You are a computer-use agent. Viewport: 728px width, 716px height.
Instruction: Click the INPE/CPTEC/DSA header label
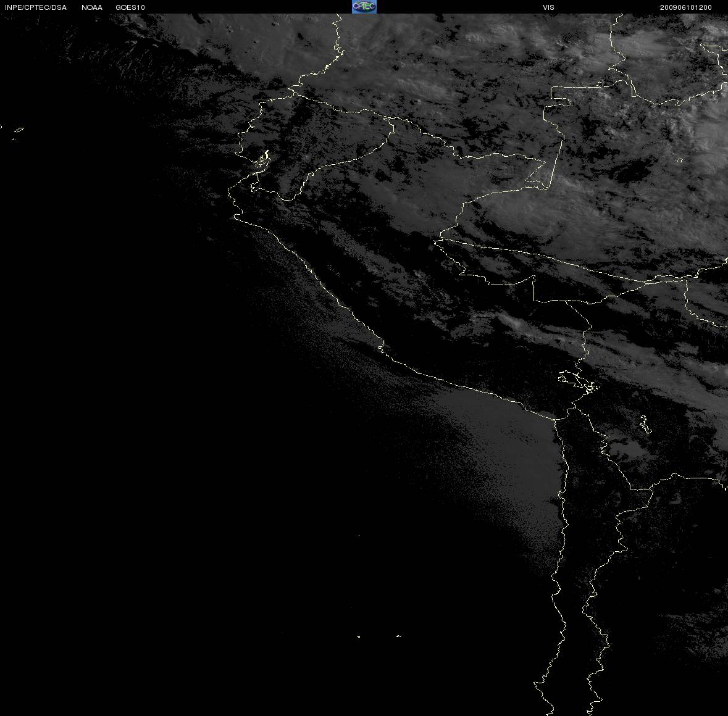point(36,7)
